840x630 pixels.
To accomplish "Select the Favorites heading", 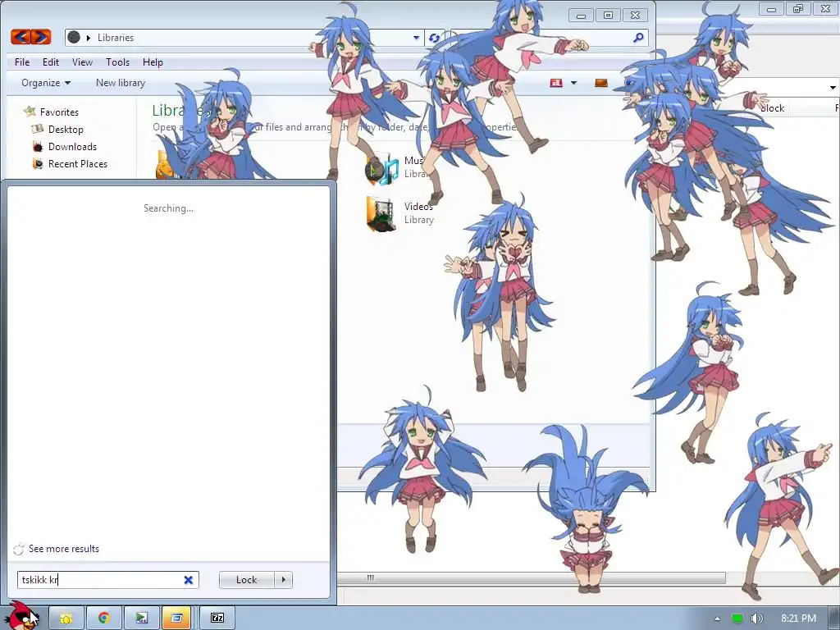I will coord(59,112).
